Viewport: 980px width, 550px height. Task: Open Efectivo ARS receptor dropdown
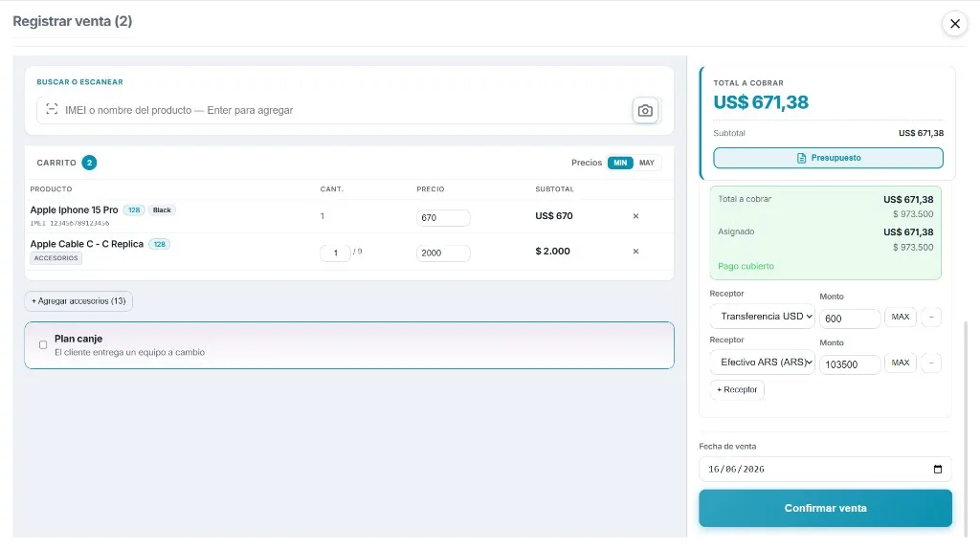pyautogui.click(x=763, y=363)
